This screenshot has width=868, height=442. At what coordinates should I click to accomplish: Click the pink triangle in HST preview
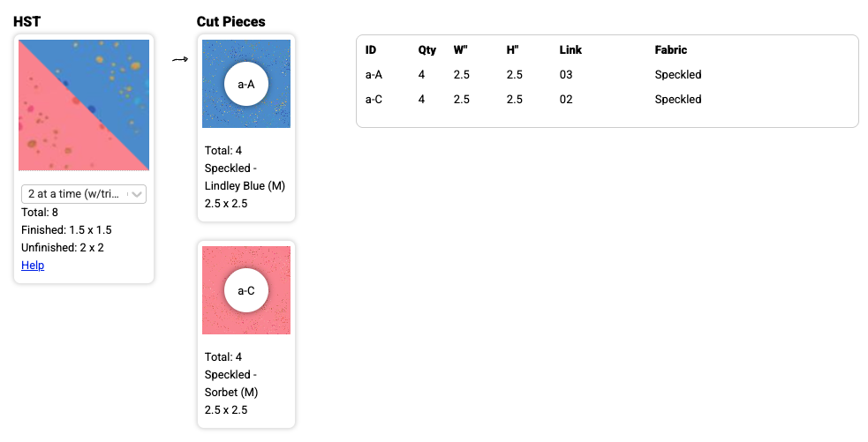pos(53,132)
